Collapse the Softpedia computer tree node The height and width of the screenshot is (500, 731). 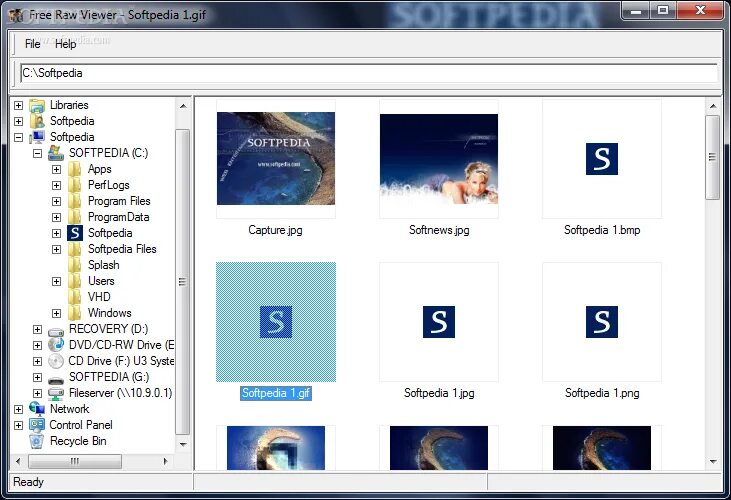pyautogui.click(x=18, y=137)
